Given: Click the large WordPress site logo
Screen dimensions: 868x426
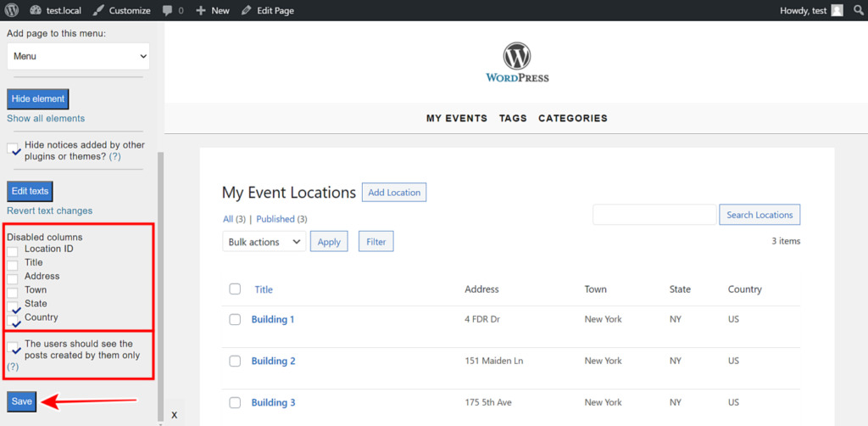Looking at the screenshot, I should click(517, 63).
